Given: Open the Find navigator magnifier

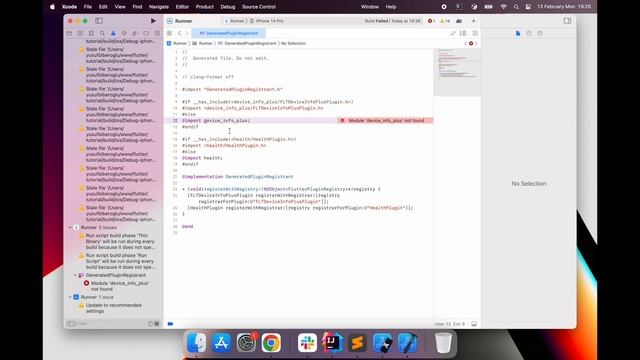Looking at the screenshot, I should (102, 33).
